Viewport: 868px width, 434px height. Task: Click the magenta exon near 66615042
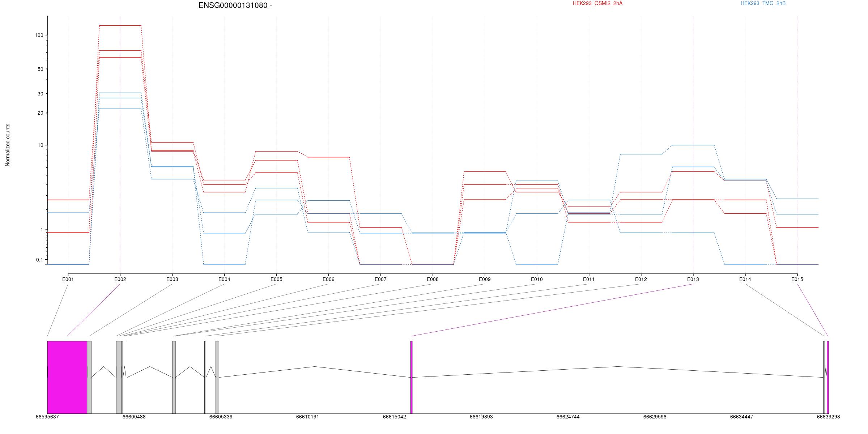(x=411, y=377)
